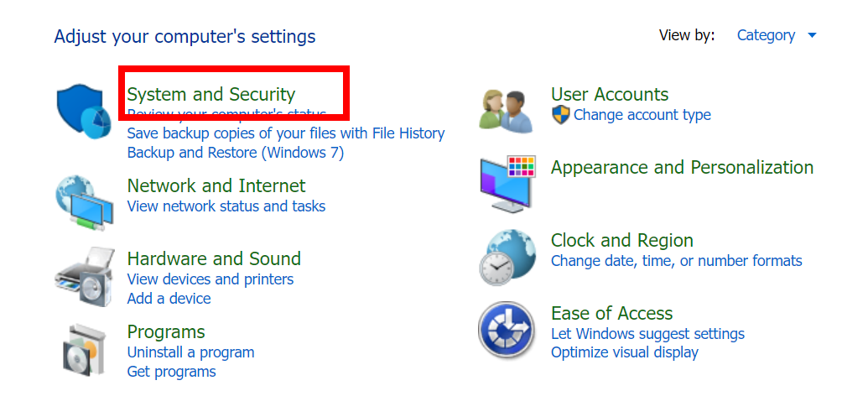Open Backup and Restore (Windows 7)
The height and width of the screenshot is (417, 868).
point(235,153)
